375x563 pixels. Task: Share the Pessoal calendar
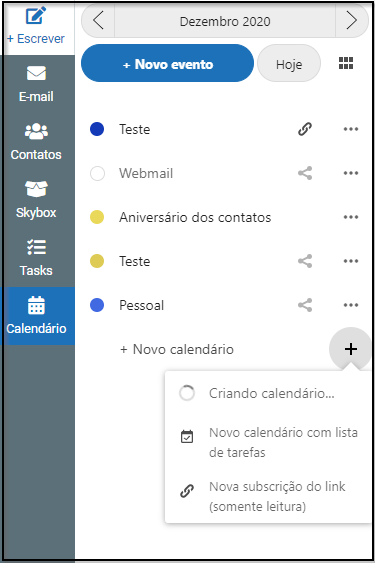[305, 305]
